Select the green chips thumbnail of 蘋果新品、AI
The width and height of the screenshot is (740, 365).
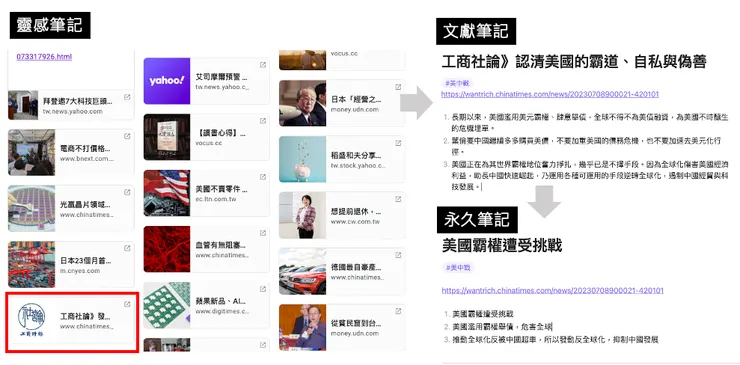click(x=167, y=305)
